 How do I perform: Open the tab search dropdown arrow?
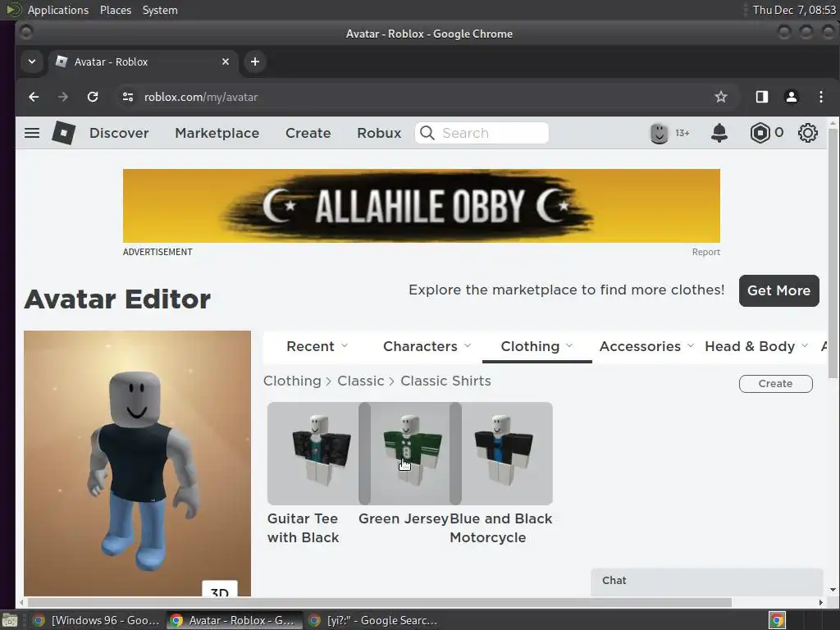point(32,62)
